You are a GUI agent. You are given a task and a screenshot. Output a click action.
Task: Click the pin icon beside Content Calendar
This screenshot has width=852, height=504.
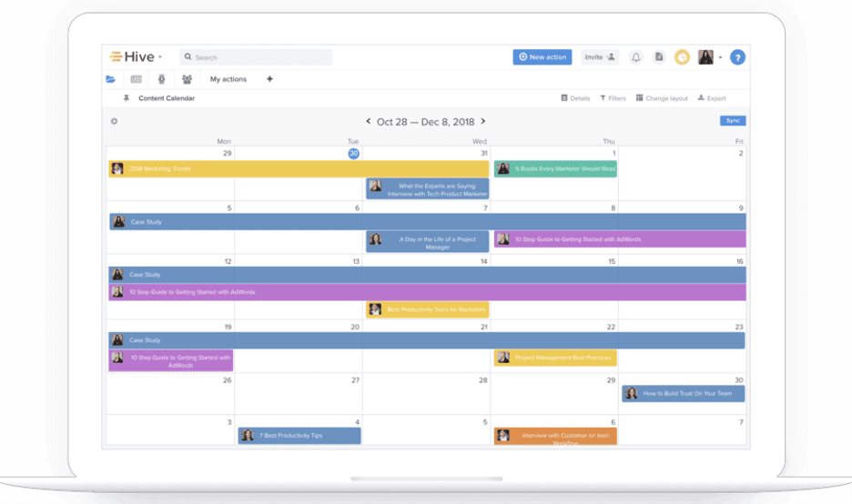click(127, 98)
